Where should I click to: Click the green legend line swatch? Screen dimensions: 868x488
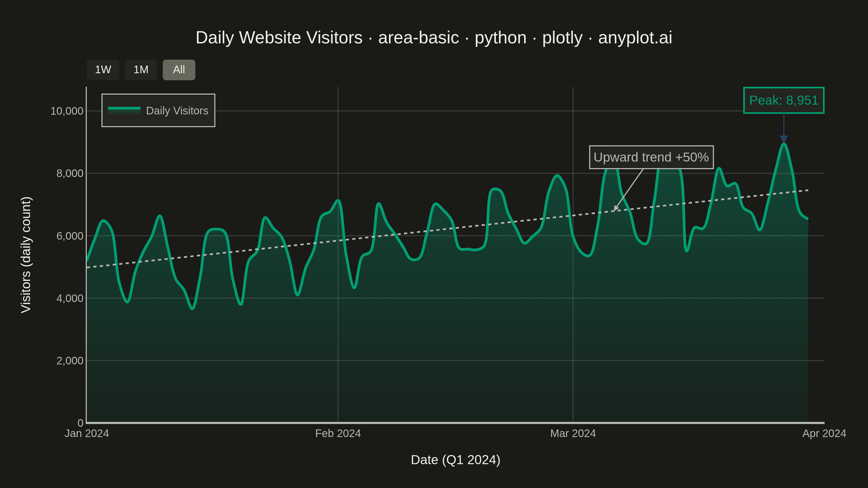[x=124, y=108]
